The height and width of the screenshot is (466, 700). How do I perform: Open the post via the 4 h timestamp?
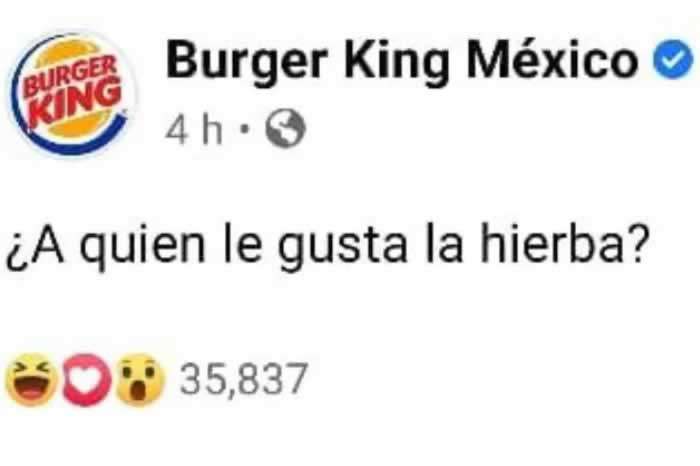point(194,130)
